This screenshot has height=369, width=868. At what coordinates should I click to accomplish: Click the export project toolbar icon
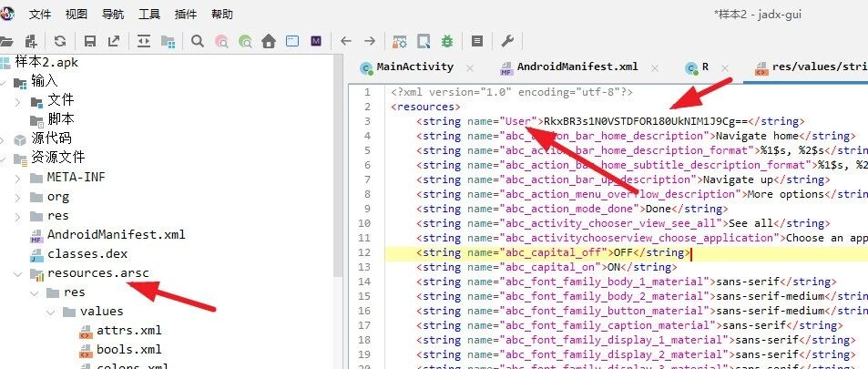(114, 41)
